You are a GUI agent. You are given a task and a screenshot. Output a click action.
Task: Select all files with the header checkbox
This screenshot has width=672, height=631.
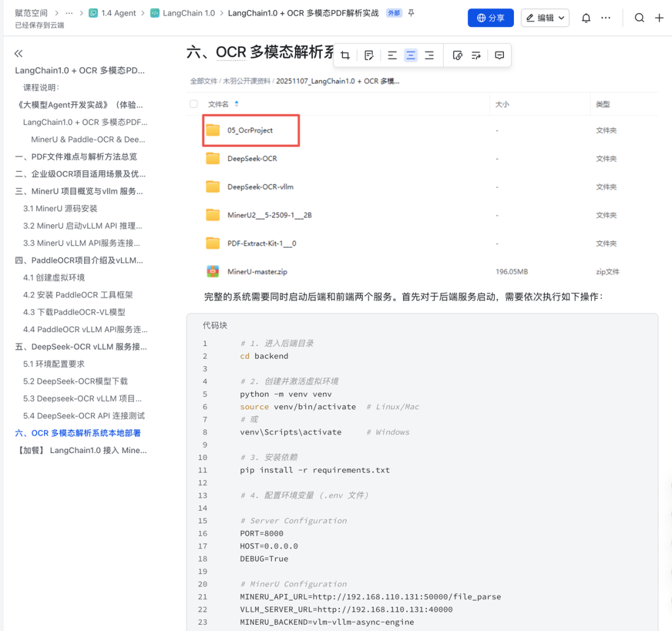pos(194,104)
